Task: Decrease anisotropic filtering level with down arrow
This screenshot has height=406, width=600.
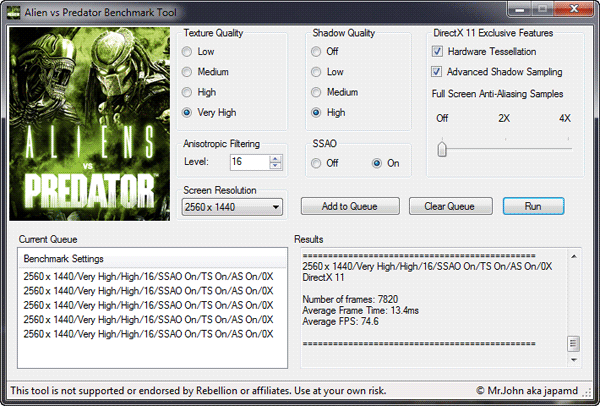Action: (x=275, y=166)
